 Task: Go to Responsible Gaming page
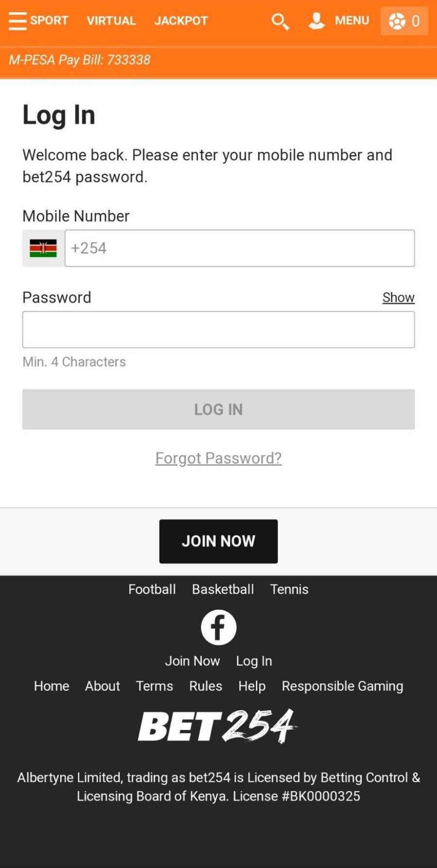coord(342,686)
